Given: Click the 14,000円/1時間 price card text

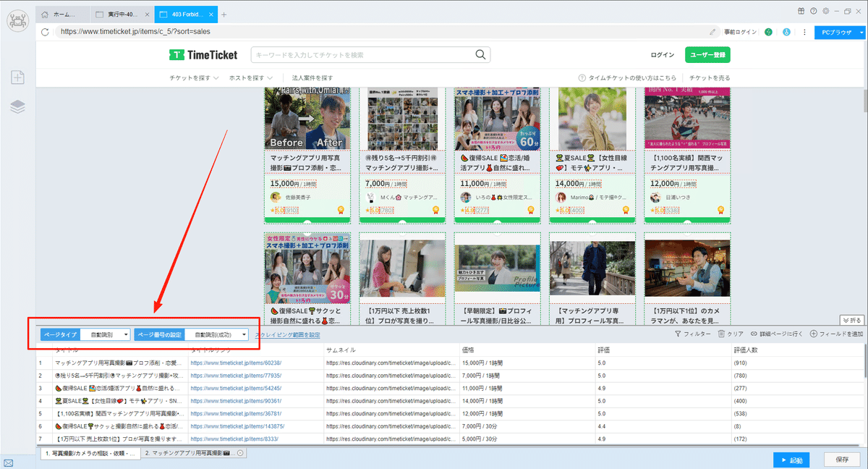Looking at the screenshot, I should (x=578, y=184).
